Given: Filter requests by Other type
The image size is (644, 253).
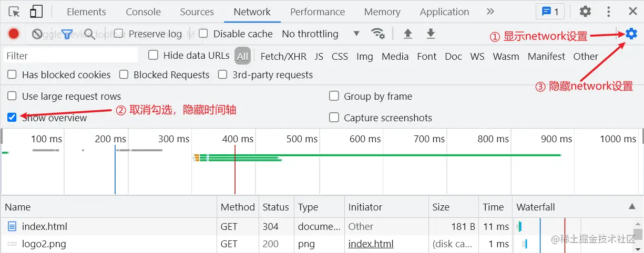Looking at the screenshot, I should pos(586,56).
